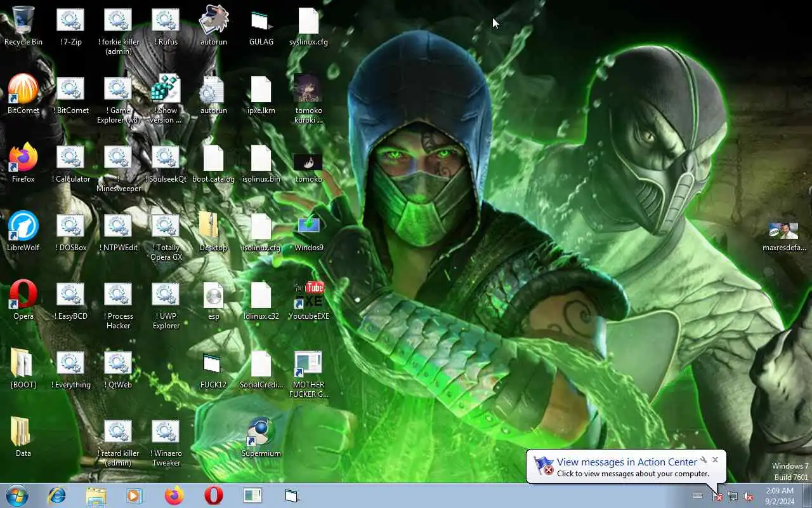Select the ! Rufus shortcut icon

pos(166,26)
